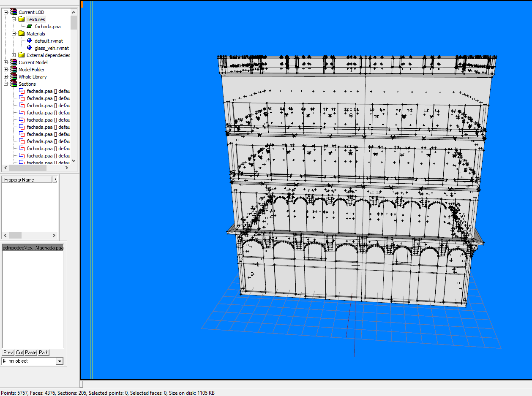This screenshot has width=532, height=396.
Task: Click the first section's overlapping-squares icon
Action: (22, 91)
